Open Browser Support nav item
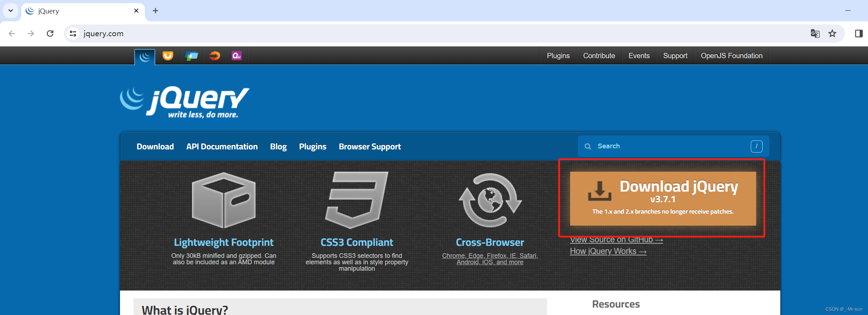Viewport: 868px width, 315px height. pyautogui.click(x=370, y=147)
